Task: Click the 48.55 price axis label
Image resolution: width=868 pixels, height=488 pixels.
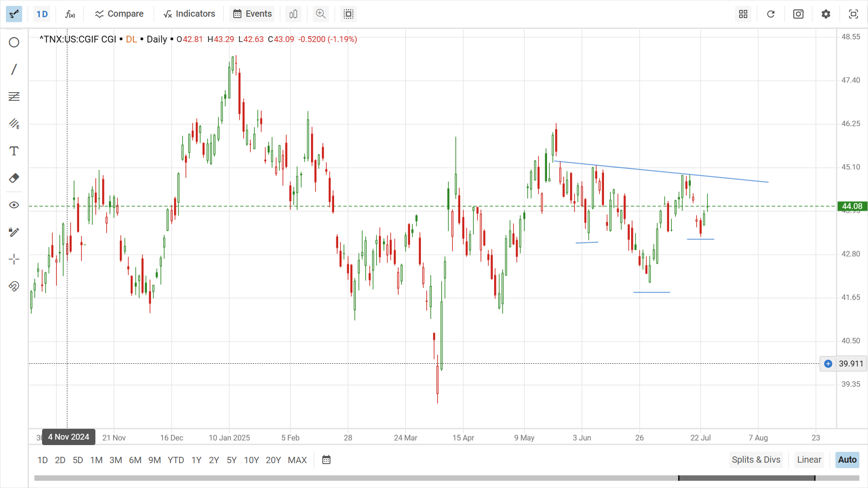Action: pos(851,37)
